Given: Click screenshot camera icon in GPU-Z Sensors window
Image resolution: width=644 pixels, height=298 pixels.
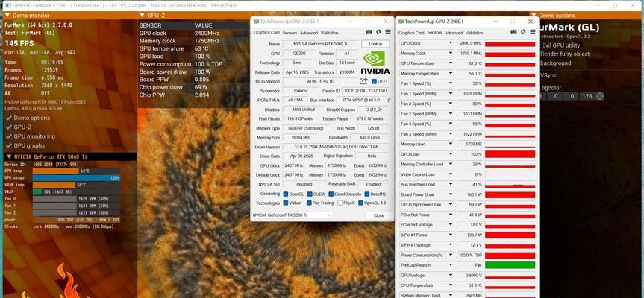Looking at the screenshot, I should 514,32.
